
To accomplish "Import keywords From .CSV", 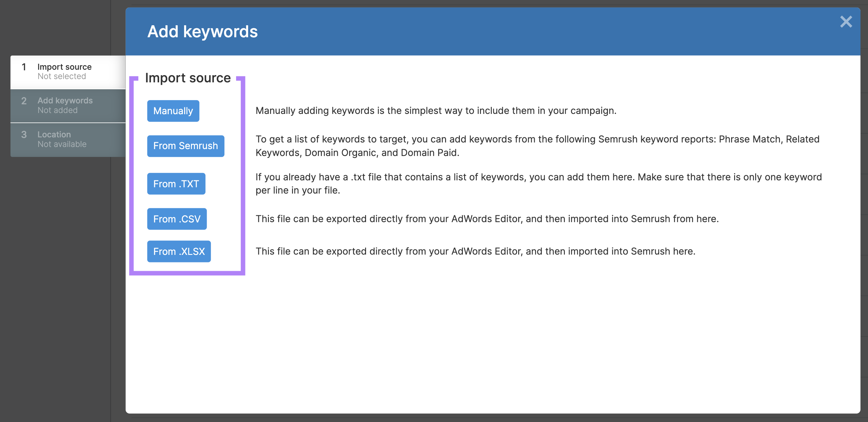I will tap(177, 219).
